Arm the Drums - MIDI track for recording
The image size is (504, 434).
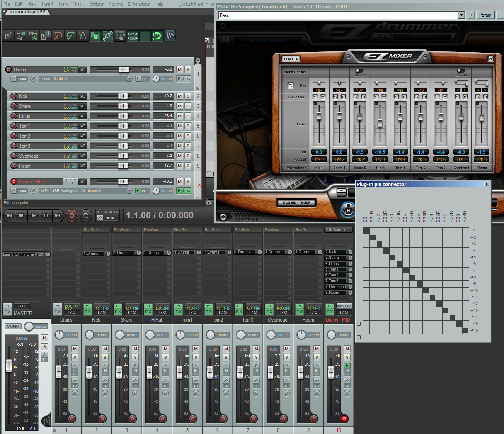(x=14, y=182)
